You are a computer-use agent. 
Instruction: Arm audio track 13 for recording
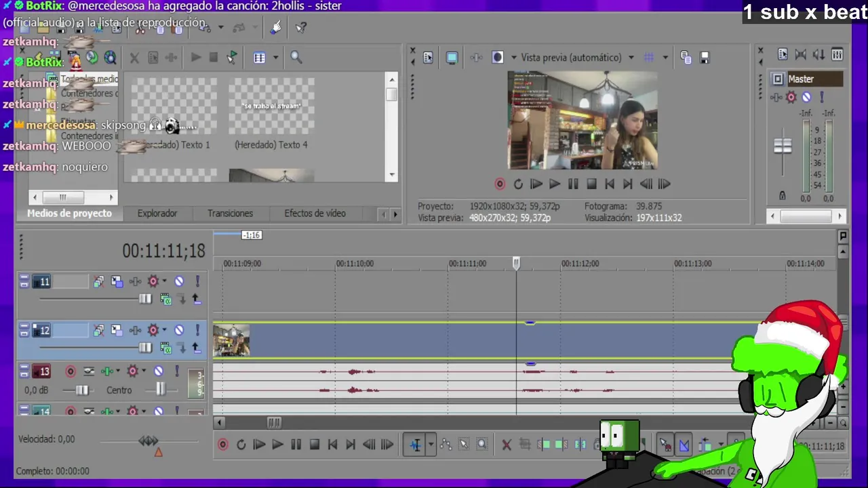point(70,371)
